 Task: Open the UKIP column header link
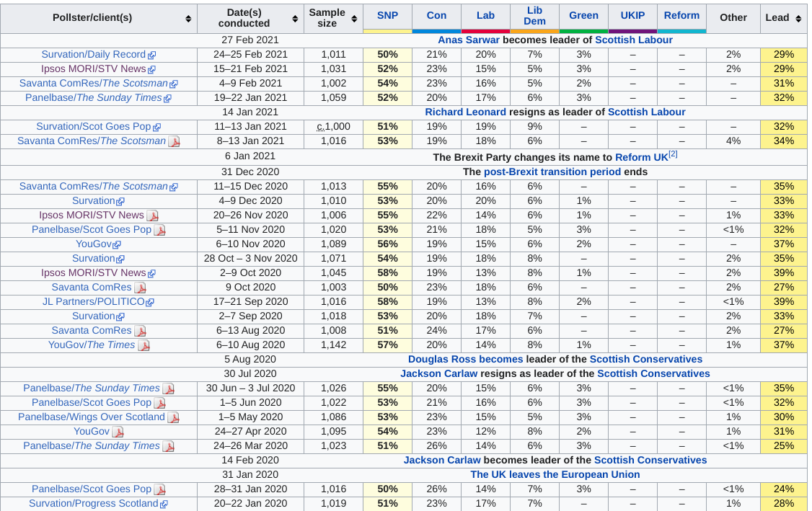[x=633, y=16]
